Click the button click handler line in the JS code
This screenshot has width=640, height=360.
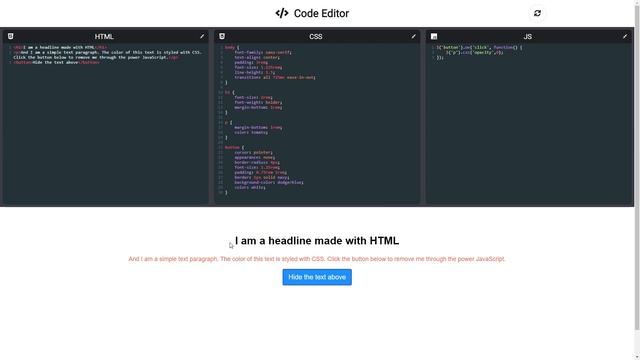click(x=479, y=47)
